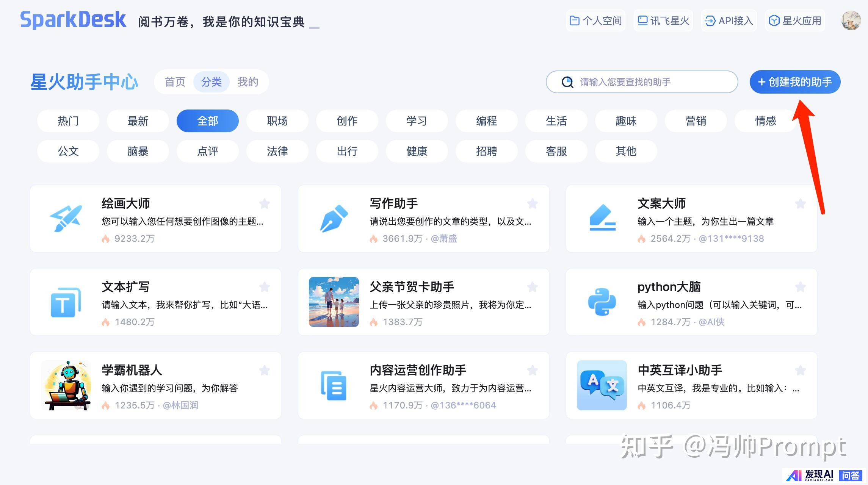Switch to the 分类 tab
The image size is (868, 485).
point(211,82)
